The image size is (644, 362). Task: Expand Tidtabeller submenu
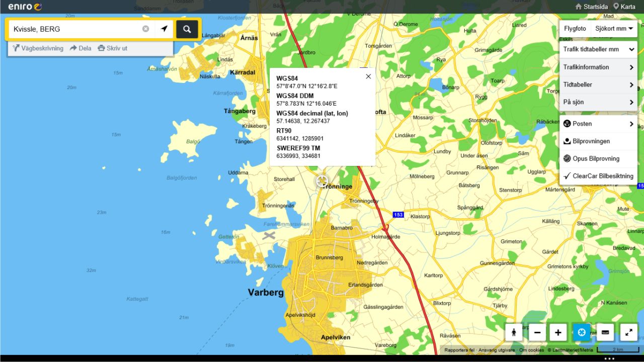598,85
